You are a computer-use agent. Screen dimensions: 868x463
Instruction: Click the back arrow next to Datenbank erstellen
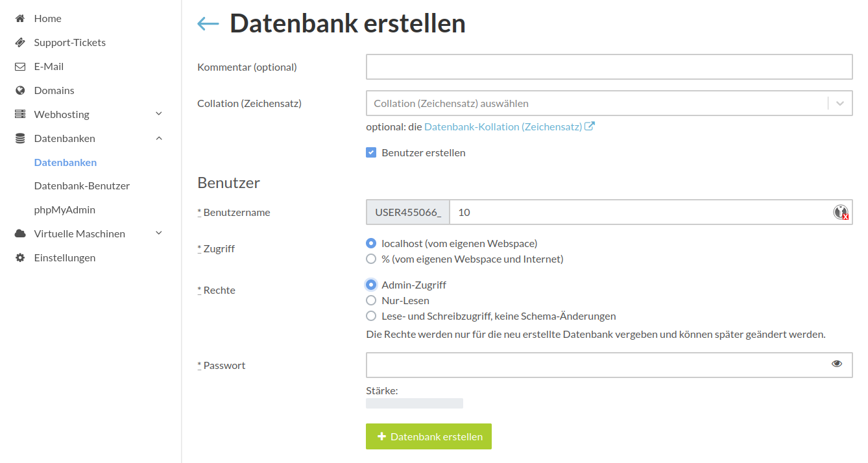tap(208, 24)
